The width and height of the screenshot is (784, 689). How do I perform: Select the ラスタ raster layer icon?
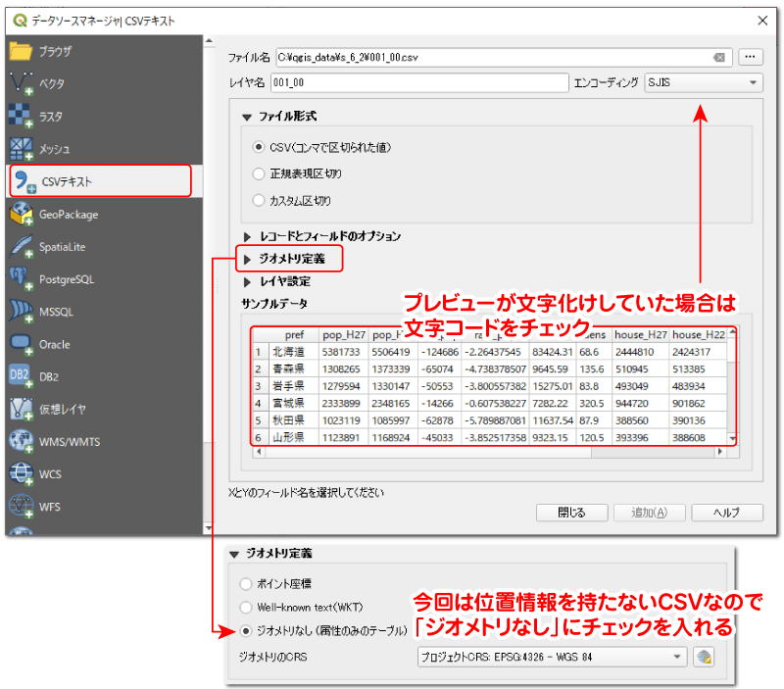pos(21,116)
